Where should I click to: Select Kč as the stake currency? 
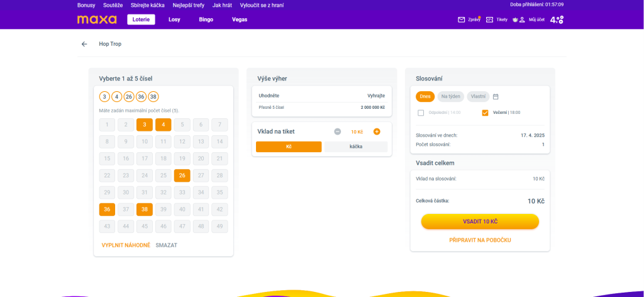pyautogui.click(x=289, y=147)
